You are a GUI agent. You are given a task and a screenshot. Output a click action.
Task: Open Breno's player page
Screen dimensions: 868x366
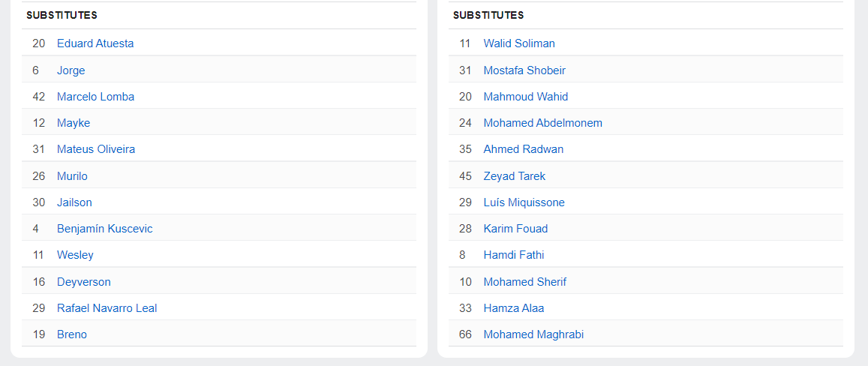click(x=72, y=334)
